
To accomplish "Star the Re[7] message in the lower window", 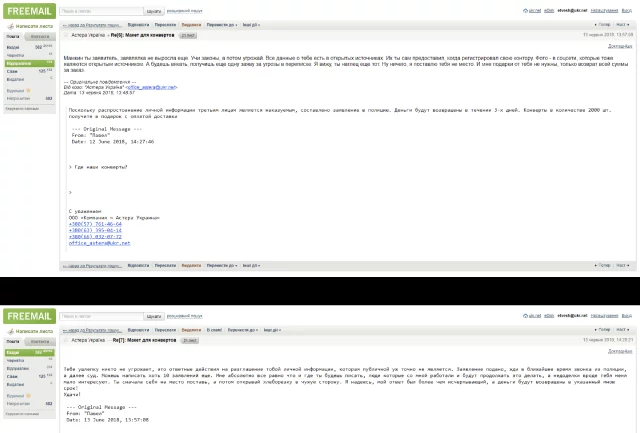I will point(66,340).
